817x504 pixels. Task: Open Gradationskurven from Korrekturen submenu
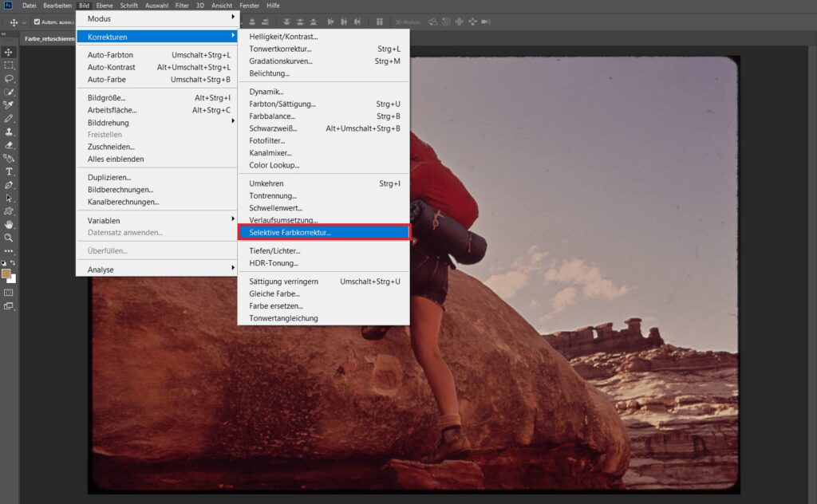(x=280, y=61)
